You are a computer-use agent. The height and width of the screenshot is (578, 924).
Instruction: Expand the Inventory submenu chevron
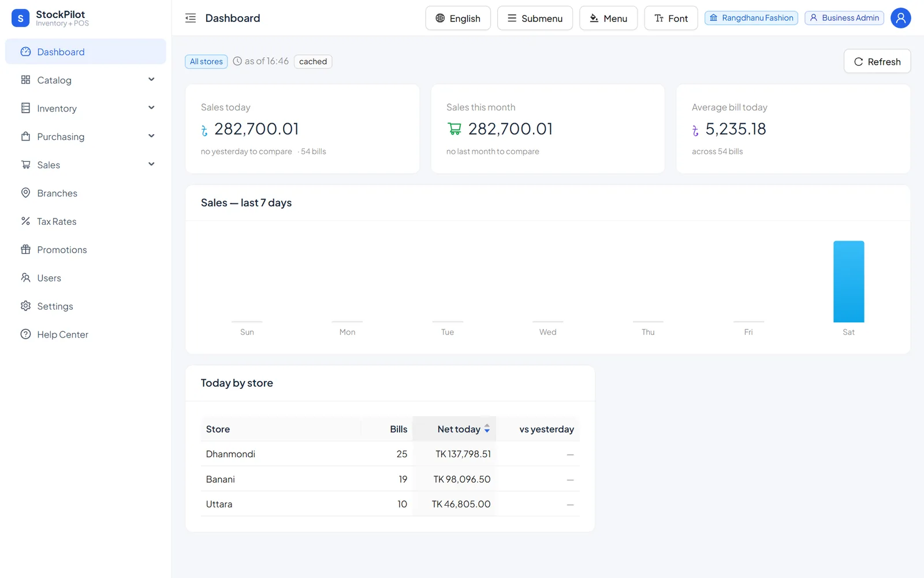[151, 108]
